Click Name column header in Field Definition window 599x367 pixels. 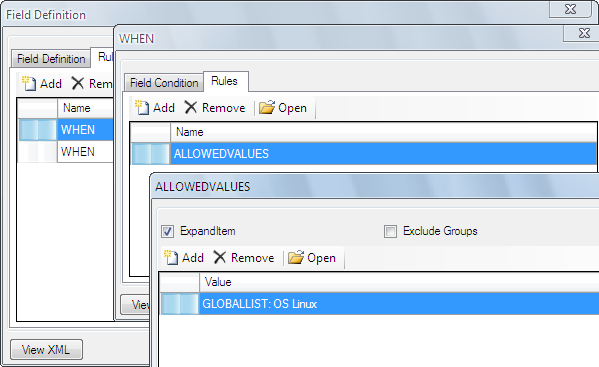click(86, 108)
